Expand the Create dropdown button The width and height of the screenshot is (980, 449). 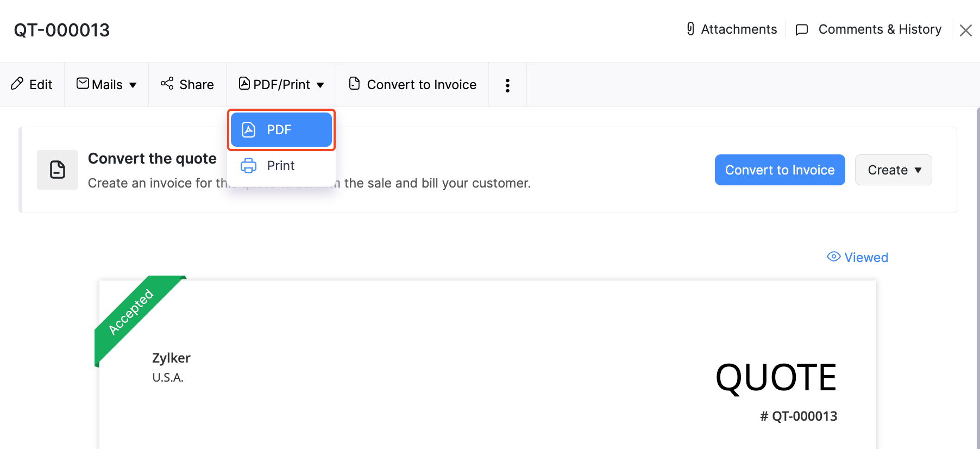pyautogui.click(x=894, y=170)
